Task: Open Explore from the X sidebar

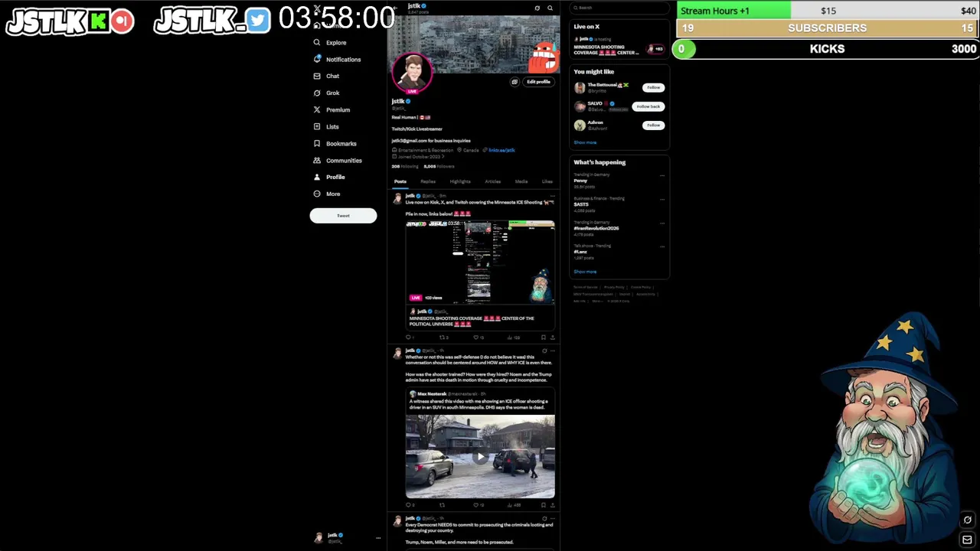Action: click(x=330, y=43)
